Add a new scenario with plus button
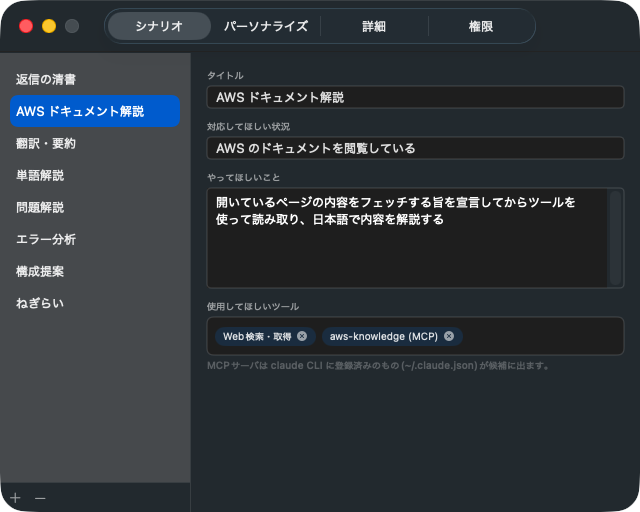The height and width of the screenshot is (512, 640). [x=16, y=498]
